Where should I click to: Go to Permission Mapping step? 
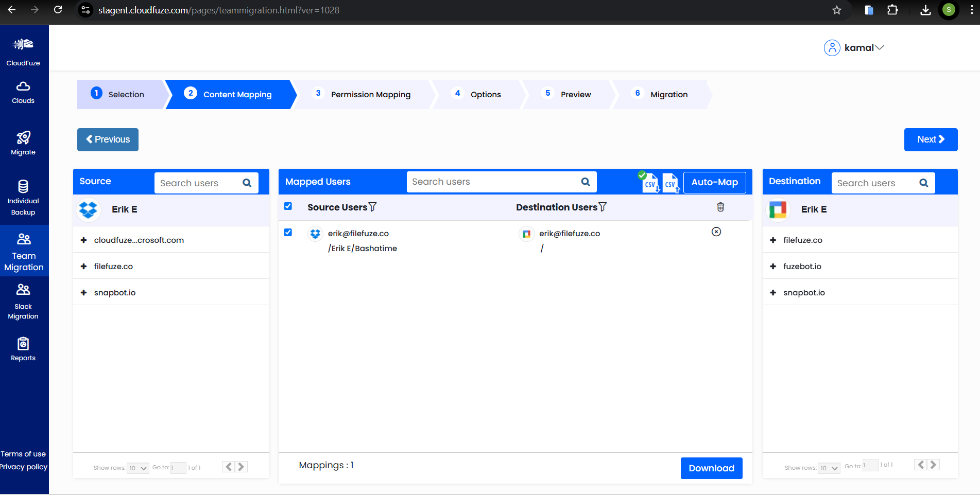365,94
